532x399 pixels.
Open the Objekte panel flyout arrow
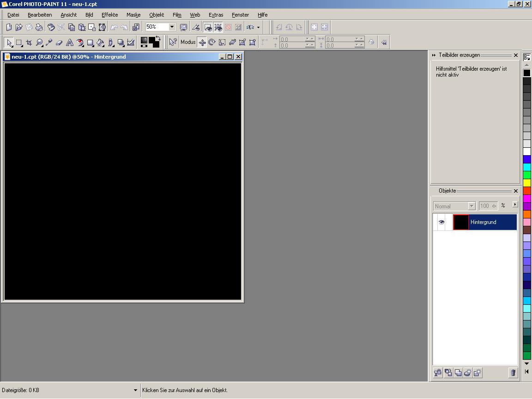click(515, 205)
